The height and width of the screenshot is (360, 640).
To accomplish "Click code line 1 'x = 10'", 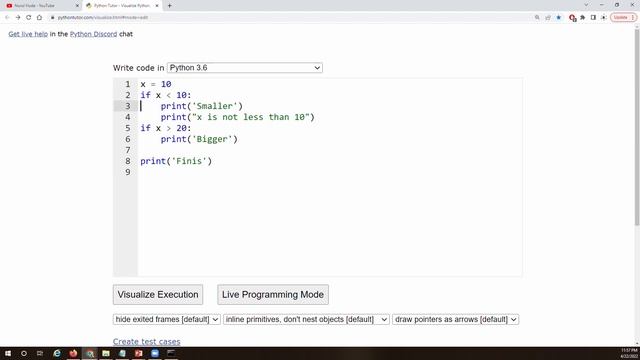I will tap(156, 84).
